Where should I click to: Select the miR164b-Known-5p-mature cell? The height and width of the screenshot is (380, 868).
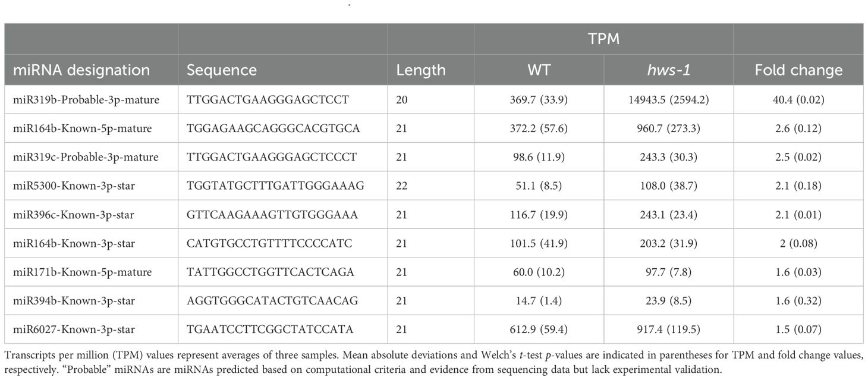tap(82, 128)
